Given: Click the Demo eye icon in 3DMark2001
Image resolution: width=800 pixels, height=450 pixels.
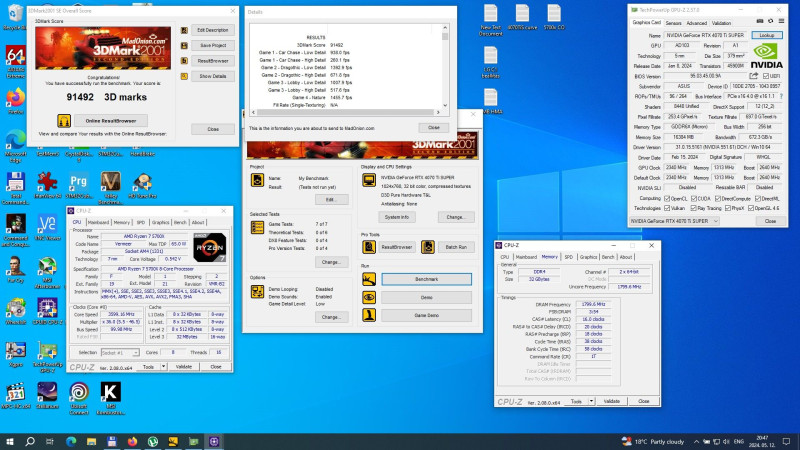Looking at the screenshot, I should [x=369, y=297].
